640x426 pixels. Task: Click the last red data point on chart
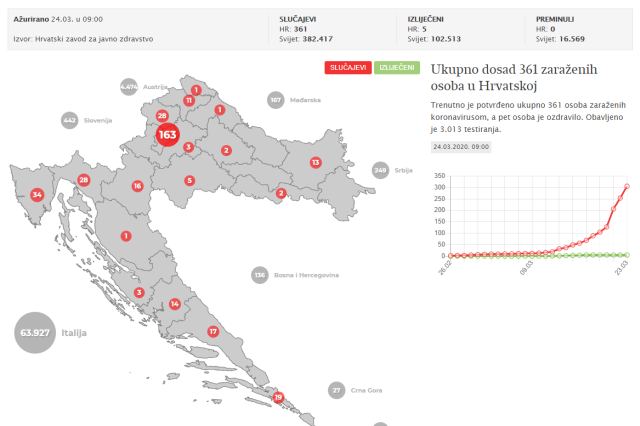[x=627, y=186]
